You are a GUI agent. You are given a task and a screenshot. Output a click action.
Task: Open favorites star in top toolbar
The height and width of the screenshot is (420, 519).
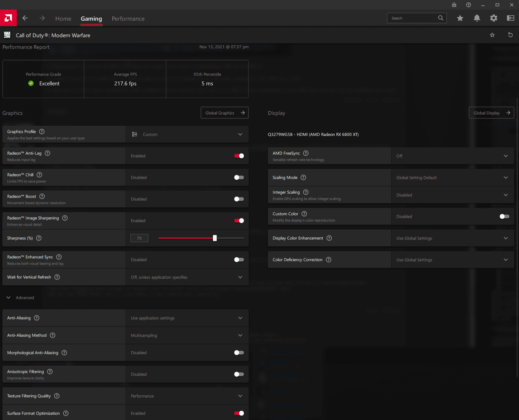click(x=460, y=18)
